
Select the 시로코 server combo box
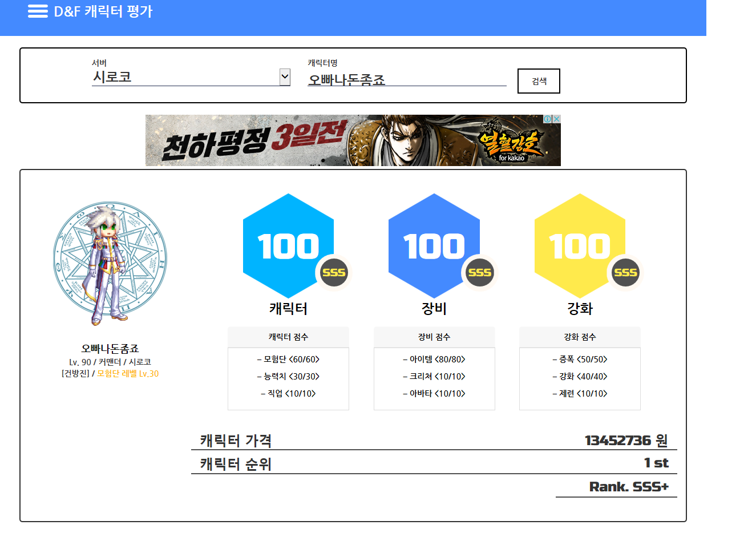point(185,77)
